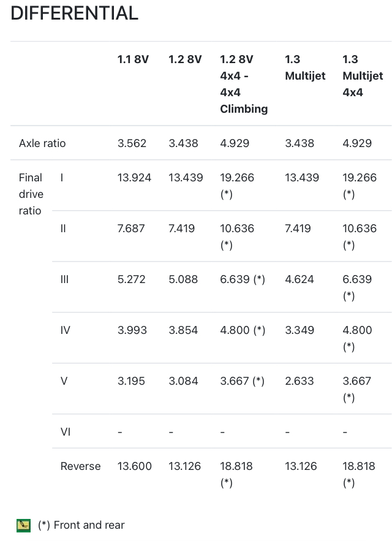The height and width of the screenshot is (541, 392).
Task: Click the DIFFERENTIAL heading
Action: (x=75, y=13)
